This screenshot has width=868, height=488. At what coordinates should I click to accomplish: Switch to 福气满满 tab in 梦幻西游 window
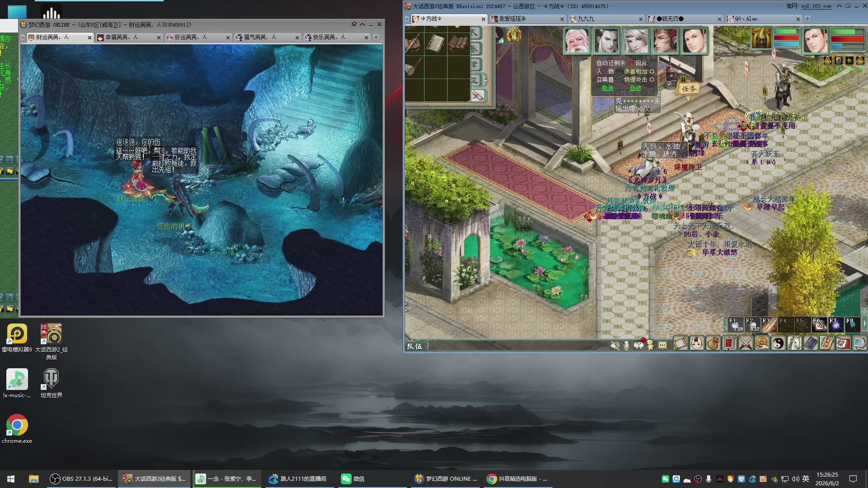point(268,38)
